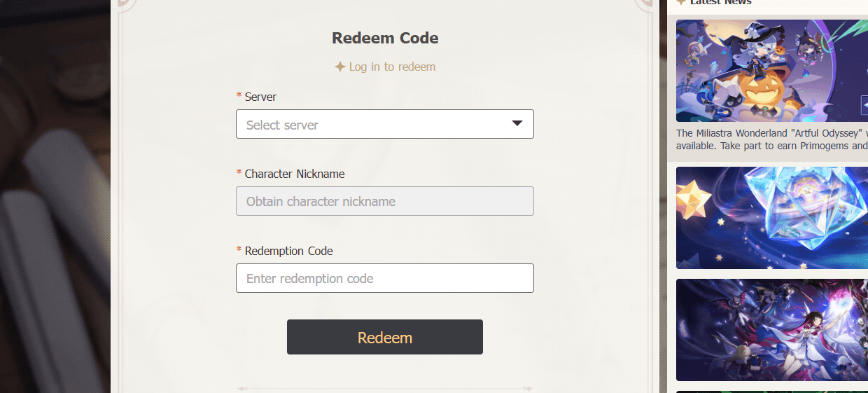Read the Miliastra Wonderland "Artful Odyssey" news text
The image size is (868, 393).
tap(772, 139)
